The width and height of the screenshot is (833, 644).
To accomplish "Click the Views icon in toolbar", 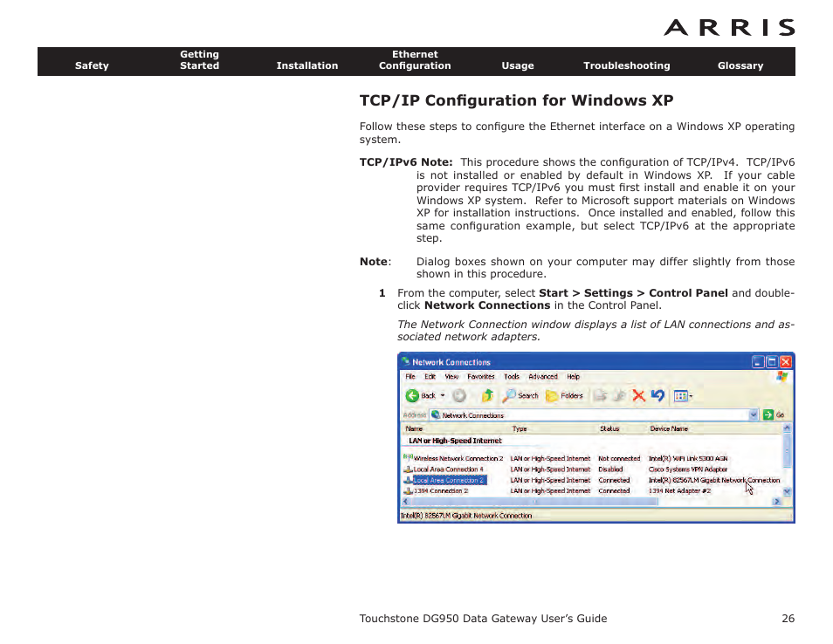I will (x=680, y=396).
